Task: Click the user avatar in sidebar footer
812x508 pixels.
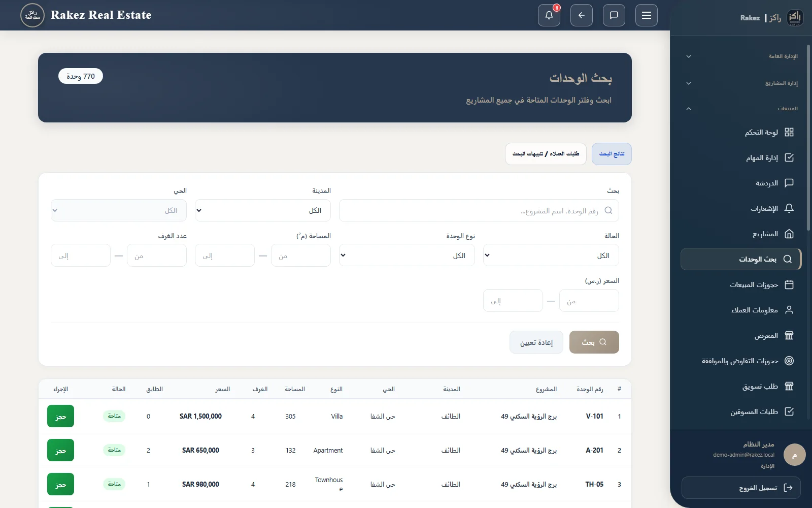Action: tap(795, 455)
